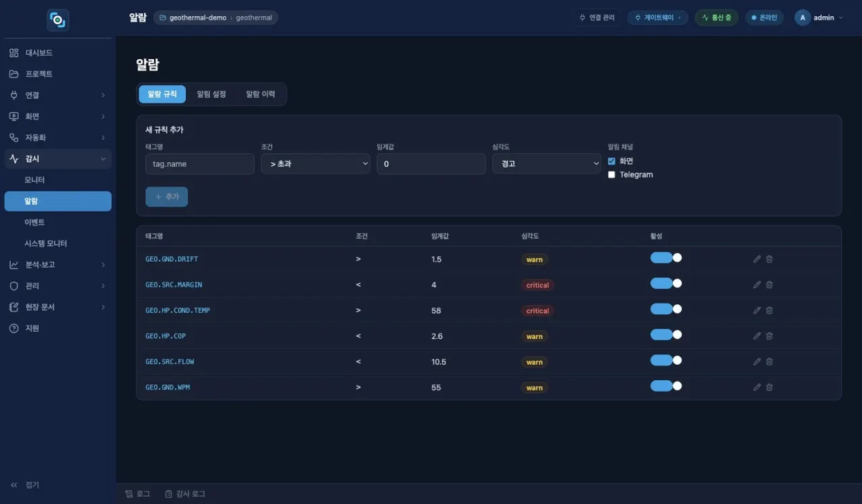Viewport: 862px width, 504px height.
Task: Collapse the 감시 sidebar section
Action: tap(58, 159)
